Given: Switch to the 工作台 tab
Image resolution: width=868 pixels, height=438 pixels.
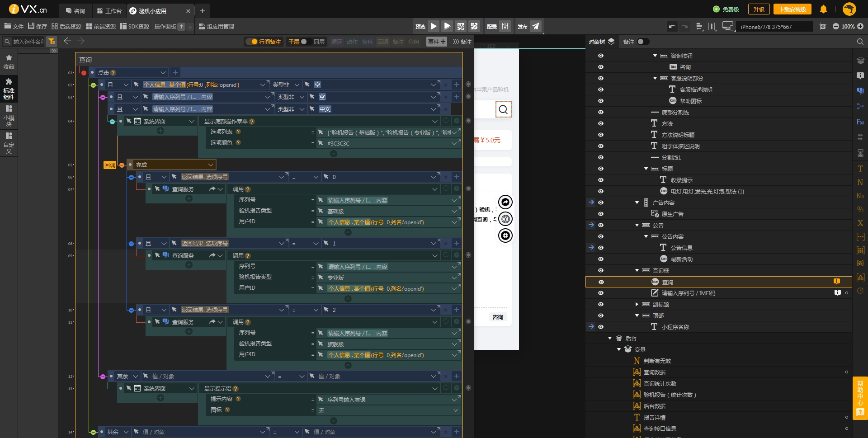Looking at the screenshot, I should (109, 11).
